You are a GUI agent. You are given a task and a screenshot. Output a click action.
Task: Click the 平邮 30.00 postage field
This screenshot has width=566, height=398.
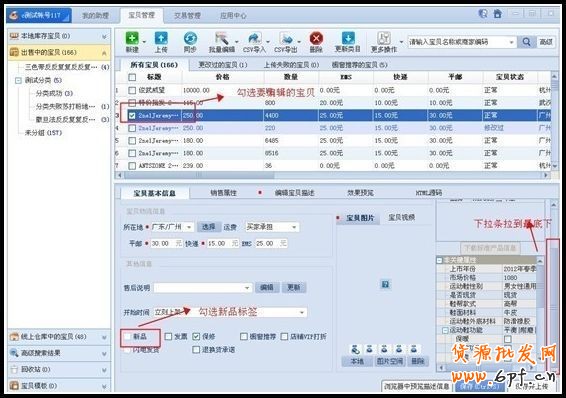tap(166, 244)
